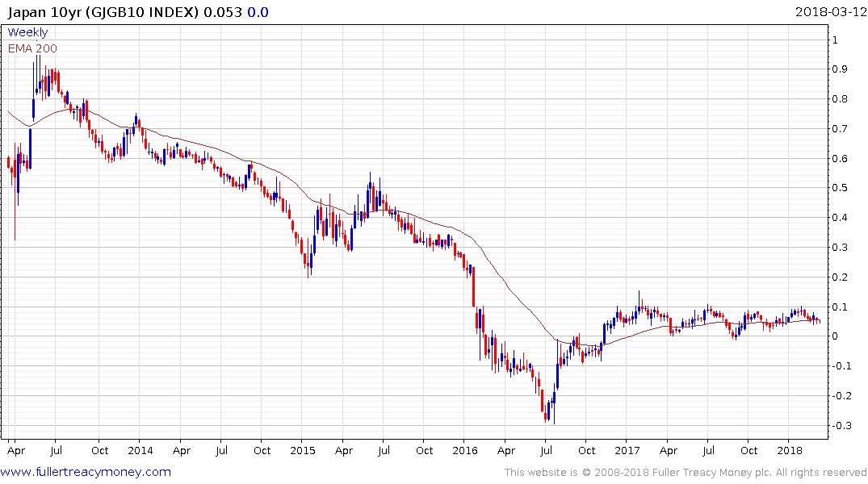The image size is (868, 484).
Task: Click the '1' value on the price axis
Action: tap(836, 40)
